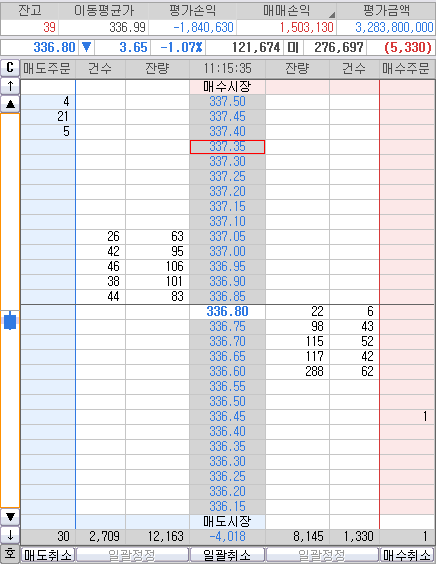Click price 336.60 in the ladder
Viewport: 436px width, 564px height.
(227, 372)
